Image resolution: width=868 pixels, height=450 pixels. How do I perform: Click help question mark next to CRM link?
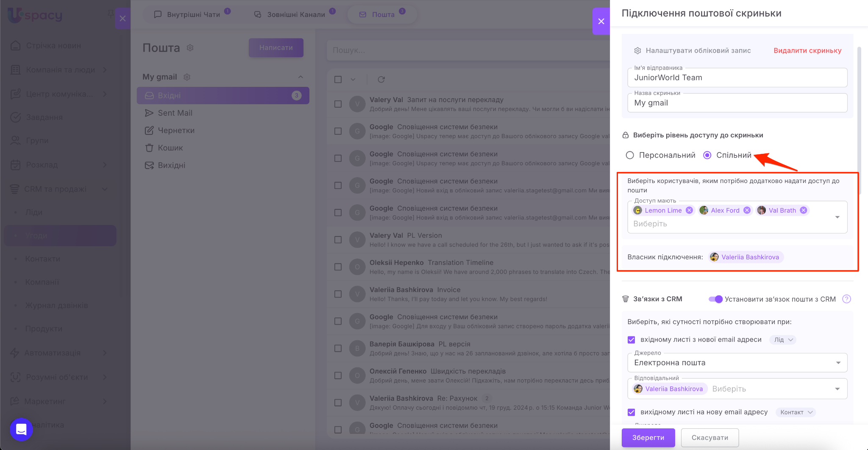click(846, 299)
